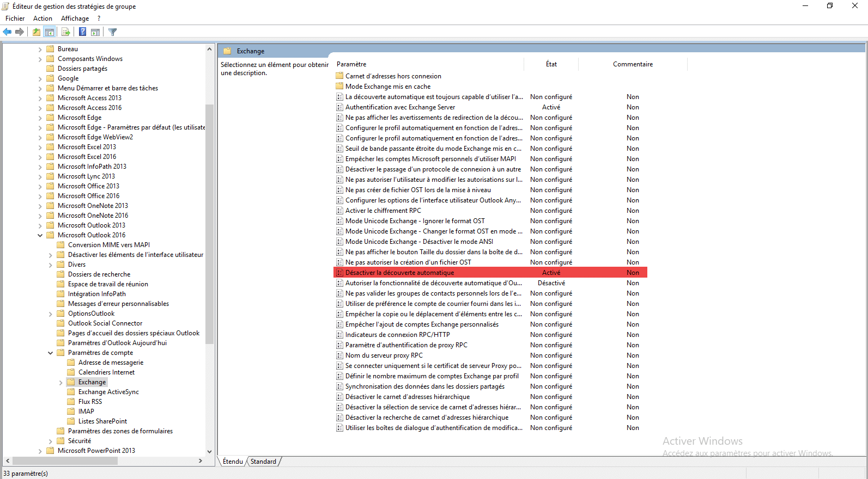Click tree pane horizontal scrollbar right arrow
The image size is (868, 479).
pos(201,461)
